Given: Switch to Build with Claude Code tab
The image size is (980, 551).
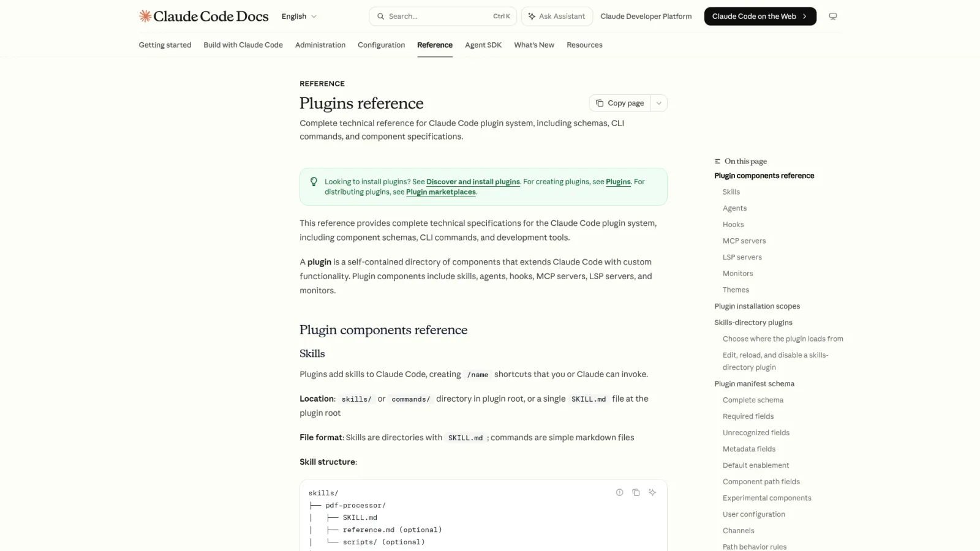Looking at the screenshot, I should [x=243, y=45].
